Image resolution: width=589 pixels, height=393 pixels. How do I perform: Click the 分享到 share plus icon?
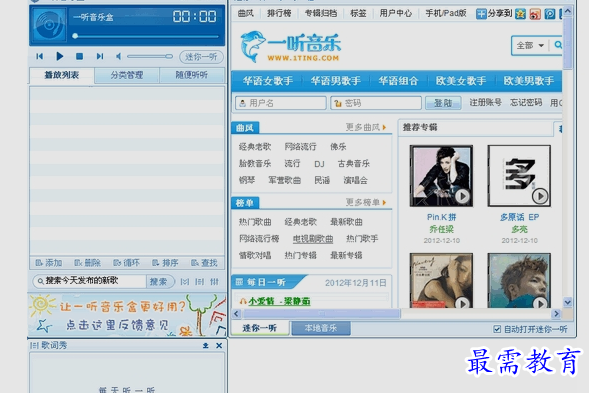(x=481, y=14)
